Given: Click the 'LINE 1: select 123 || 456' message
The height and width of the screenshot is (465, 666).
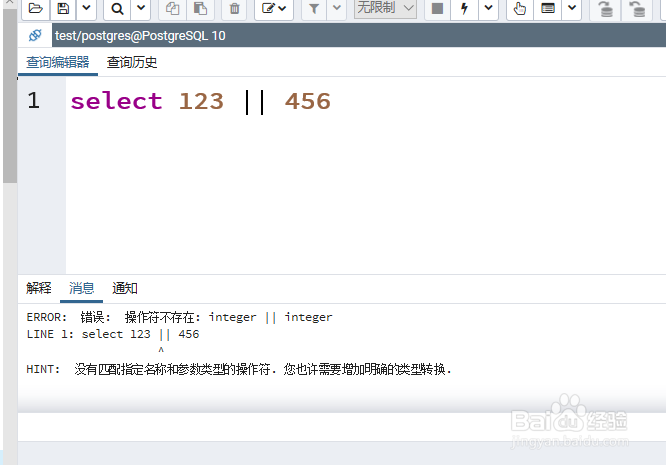Looking at the screenshot, I should [113, 334].
